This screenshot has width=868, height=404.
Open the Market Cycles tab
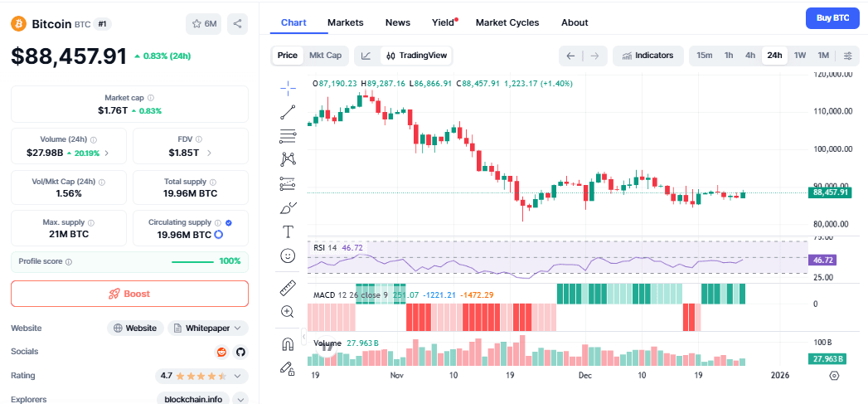[x=507, y=22]
